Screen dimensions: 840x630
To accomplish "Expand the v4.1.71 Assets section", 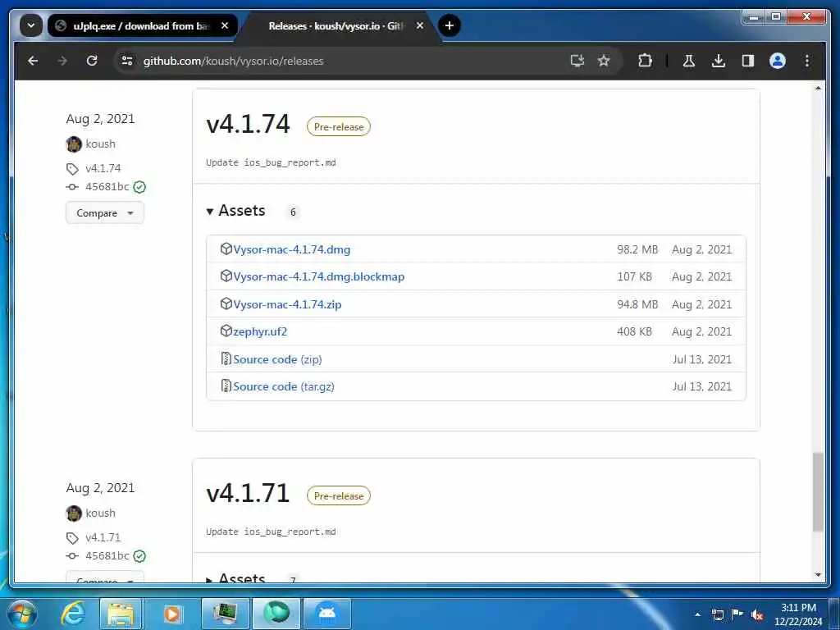I will pos(235,577).
